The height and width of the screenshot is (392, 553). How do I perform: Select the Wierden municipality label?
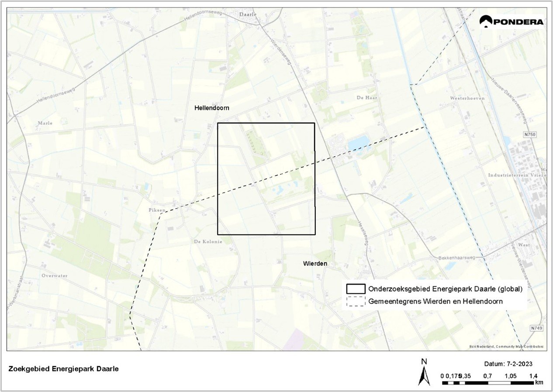tap(315, 264)
